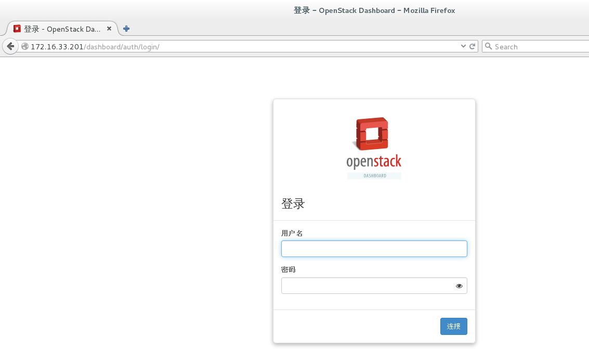Click the red OpenStack cube logo

tap(372, 133)
